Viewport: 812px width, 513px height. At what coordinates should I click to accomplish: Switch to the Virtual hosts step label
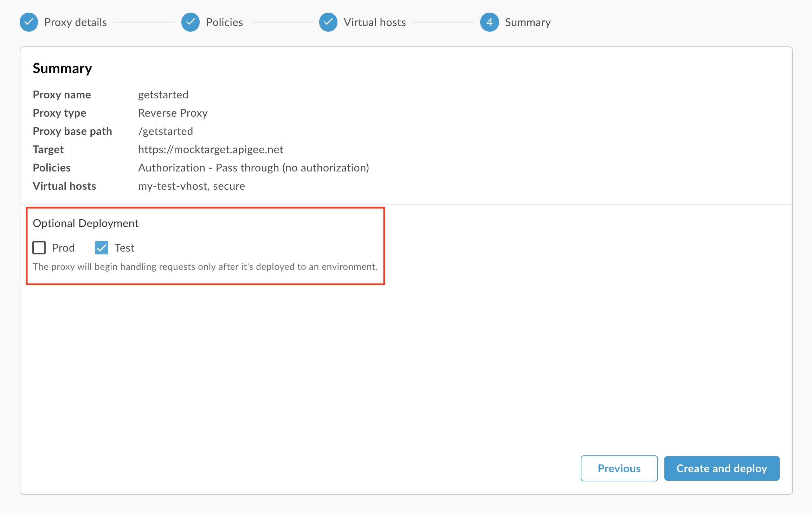(x=375, y=22)
